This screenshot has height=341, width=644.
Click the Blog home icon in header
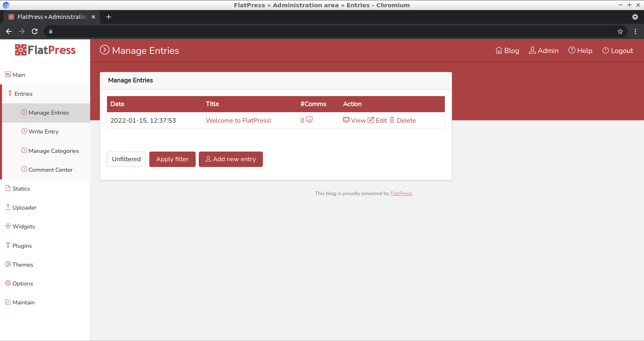(x=499, y=50)
